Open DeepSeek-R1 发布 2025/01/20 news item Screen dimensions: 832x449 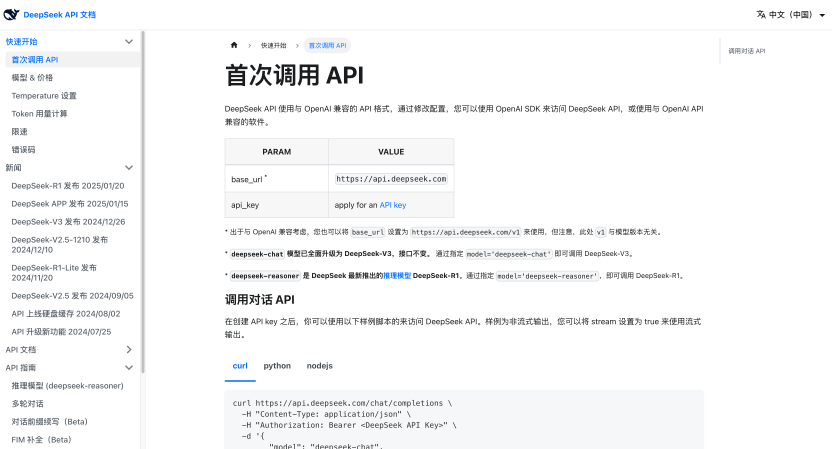tap(67, 186)
